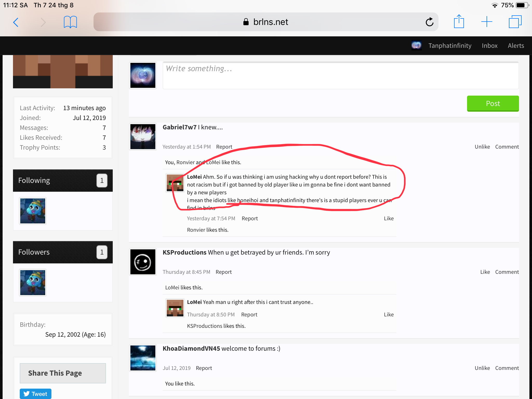Open the Followers count badge
Screen dimensions: 532x399
click(102, 252)
